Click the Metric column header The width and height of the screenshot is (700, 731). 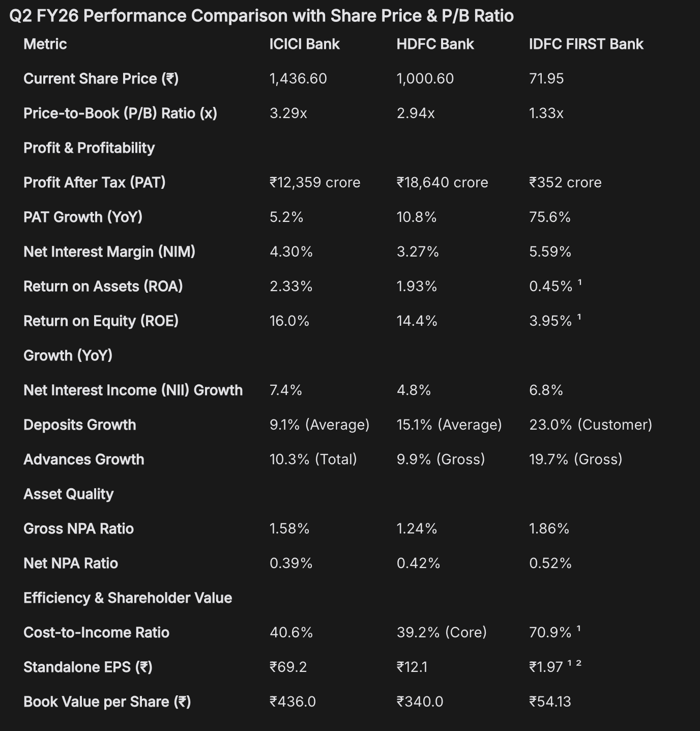(45, 44)
